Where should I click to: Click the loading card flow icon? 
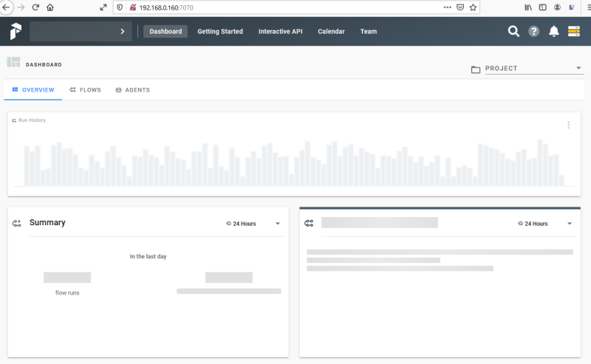pyautogui.click(x=309, y=224)
